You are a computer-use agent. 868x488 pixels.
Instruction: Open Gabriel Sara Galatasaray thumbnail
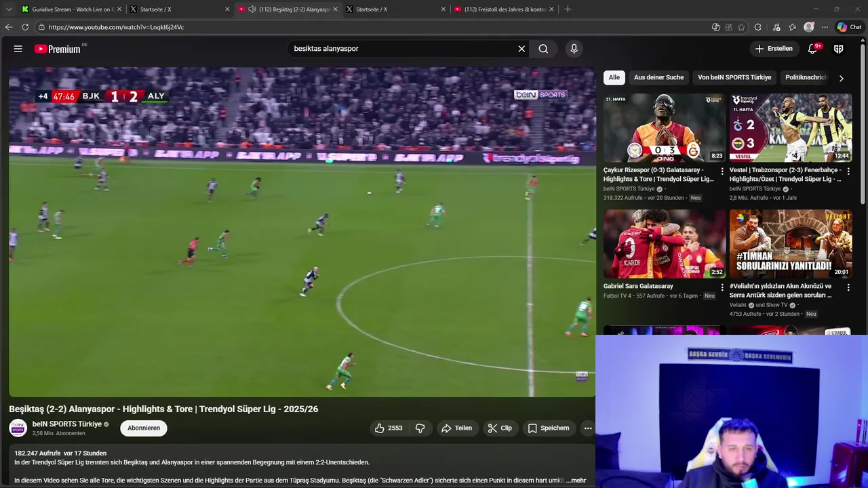coord(665,244)
